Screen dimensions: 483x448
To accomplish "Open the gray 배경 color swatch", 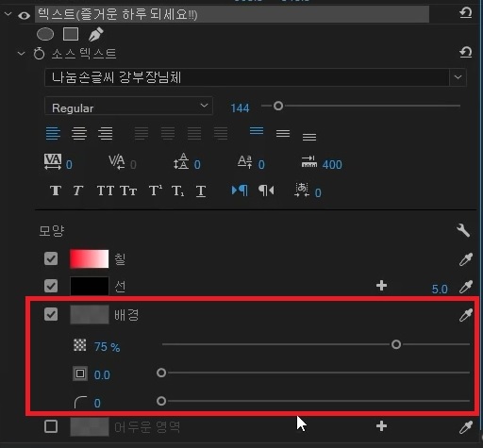I will (x=90, y=314).
